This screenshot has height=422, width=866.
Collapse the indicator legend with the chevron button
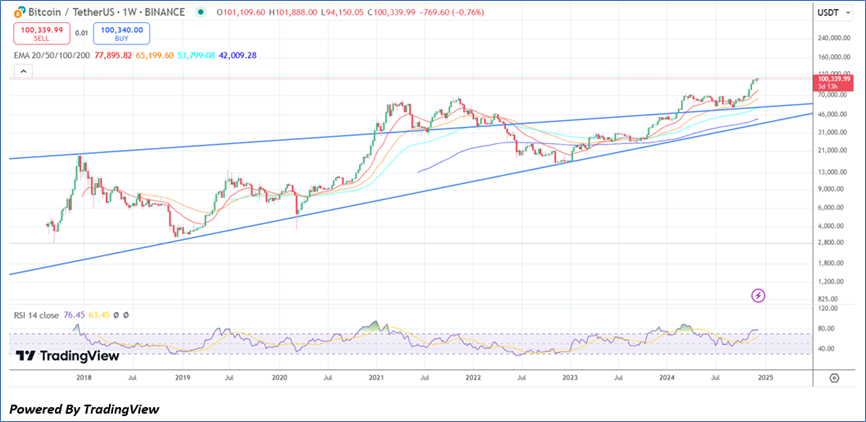point(23,71)
